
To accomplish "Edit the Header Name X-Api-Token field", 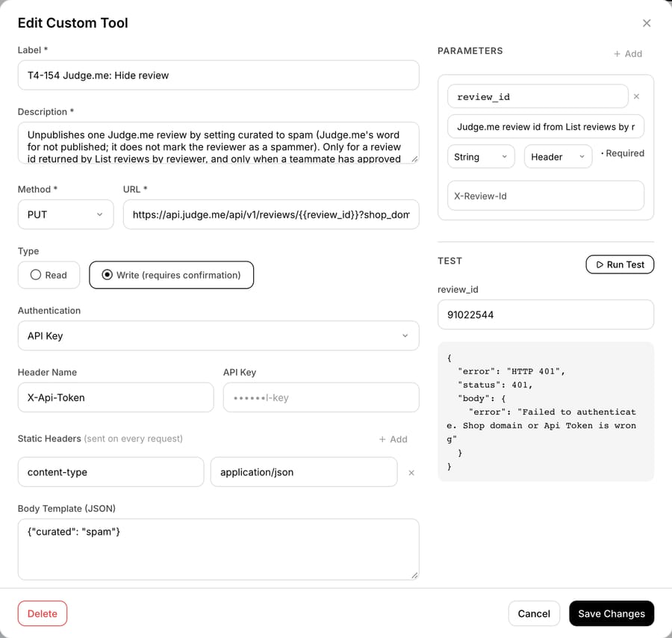I will (116, 397).
